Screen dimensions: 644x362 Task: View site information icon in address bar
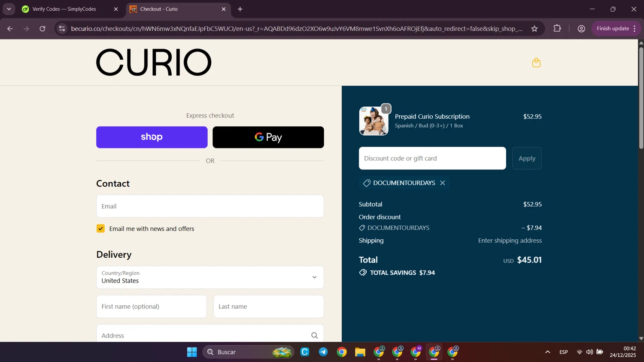tap(62, 29)
